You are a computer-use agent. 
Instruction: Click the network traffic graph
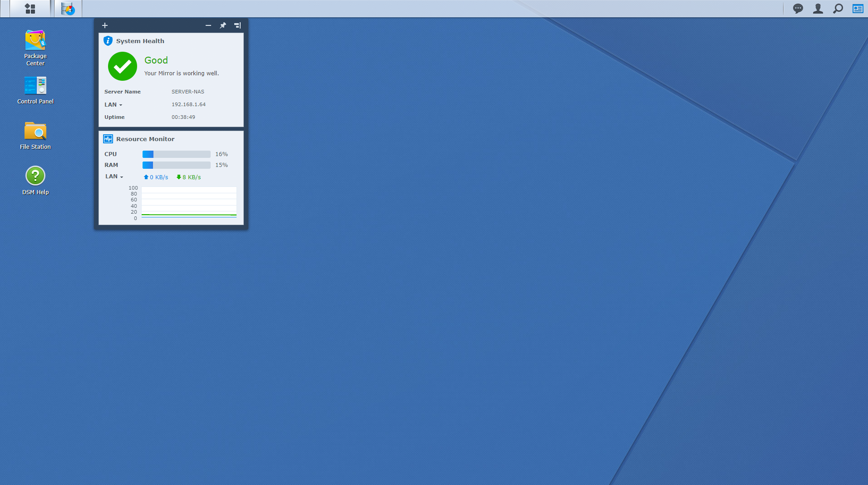pyautogui.click(x=189, y=202)
